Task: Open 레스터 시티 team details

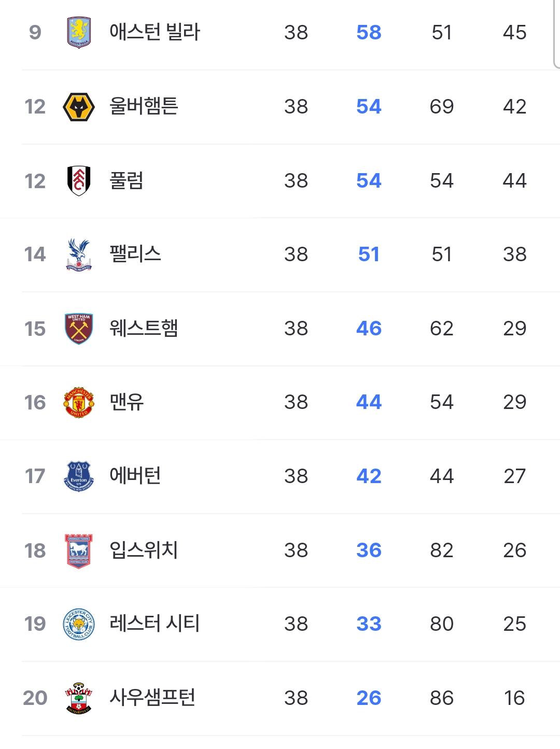Action: click(x=155, y=624)
